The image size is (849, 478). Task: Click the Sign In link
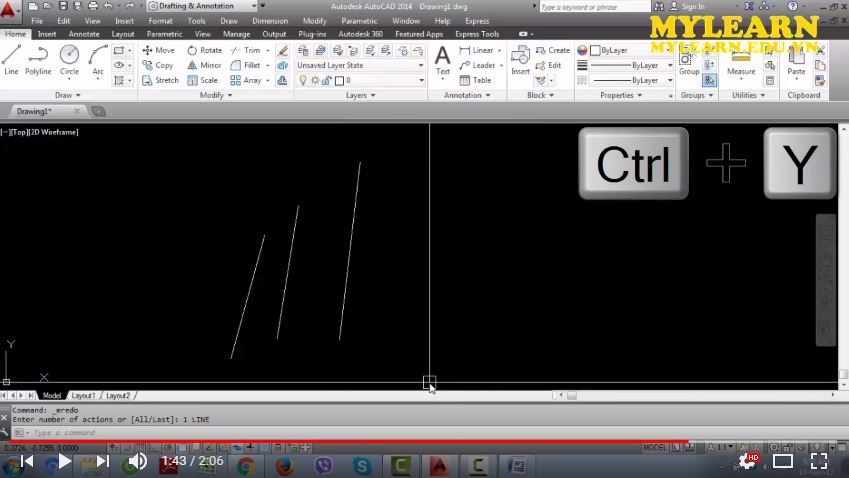click(x=693, y=6)
